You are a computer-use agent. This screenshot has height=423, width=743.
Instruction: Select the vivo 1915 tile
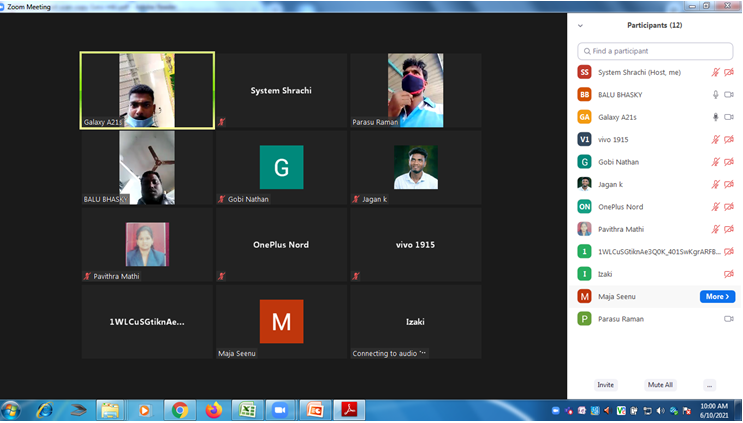[416, 244]
